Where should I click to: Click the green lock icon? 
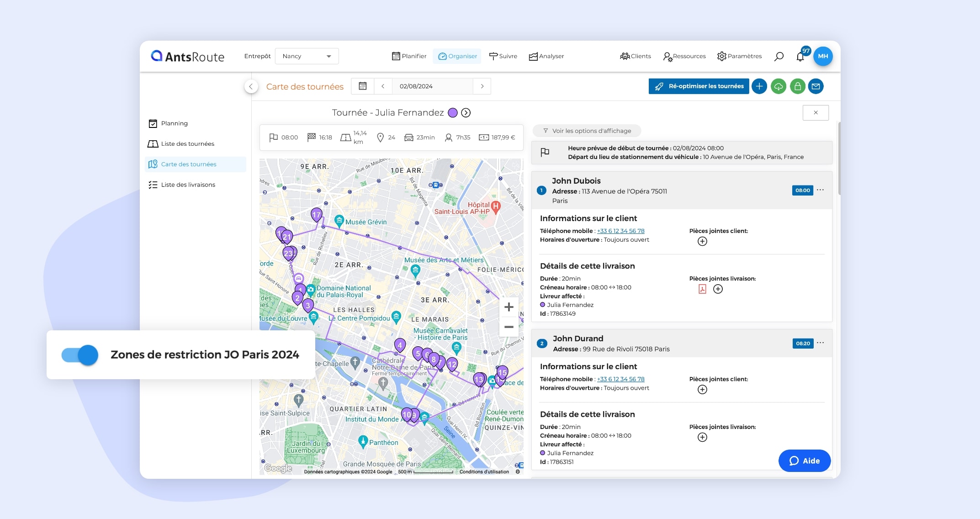point(797,86)
